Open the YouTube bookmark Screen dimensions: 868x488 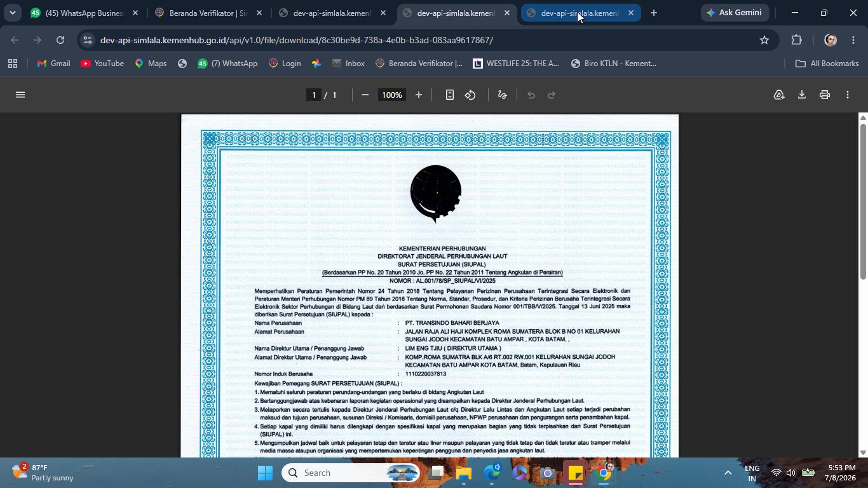point(102,64)
